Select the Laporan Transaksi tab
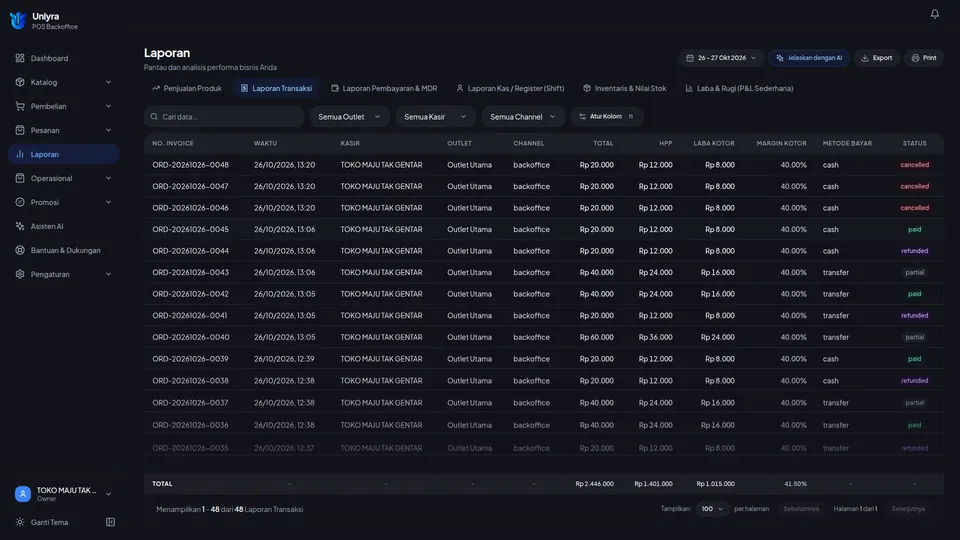 (x=276, y=88)
